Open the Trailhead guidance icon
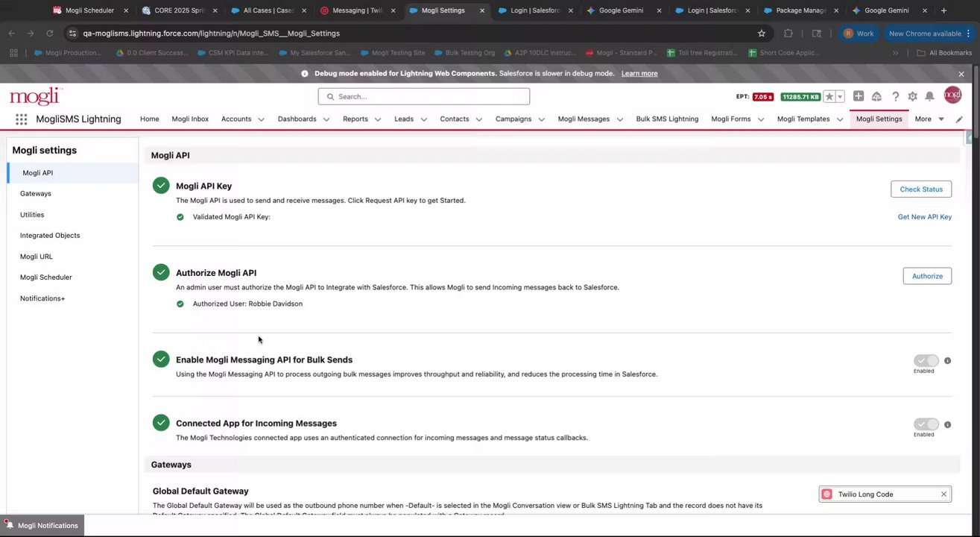The width and height of the screenshot is (980, 537). [x=876, y=96]
